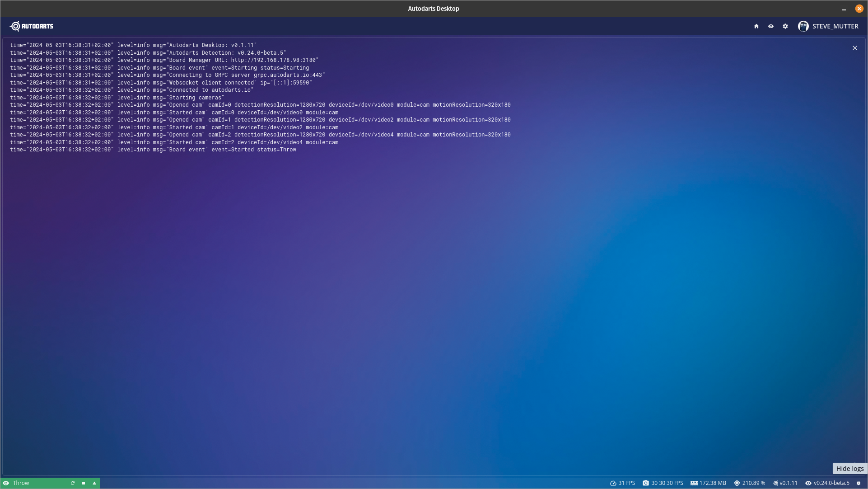Open detection view via header eye icon

coord(771,26)
